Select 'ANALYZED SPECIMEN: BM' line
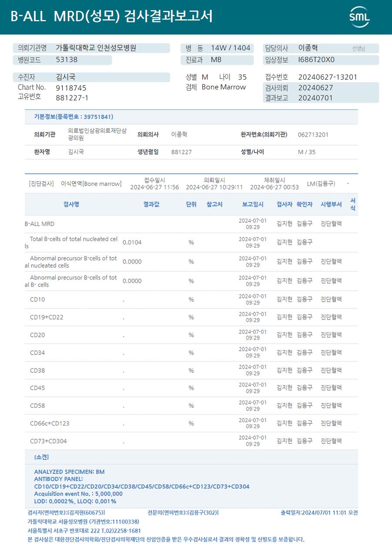The height and width of the screenshot is (554, 392). [69, 472]
